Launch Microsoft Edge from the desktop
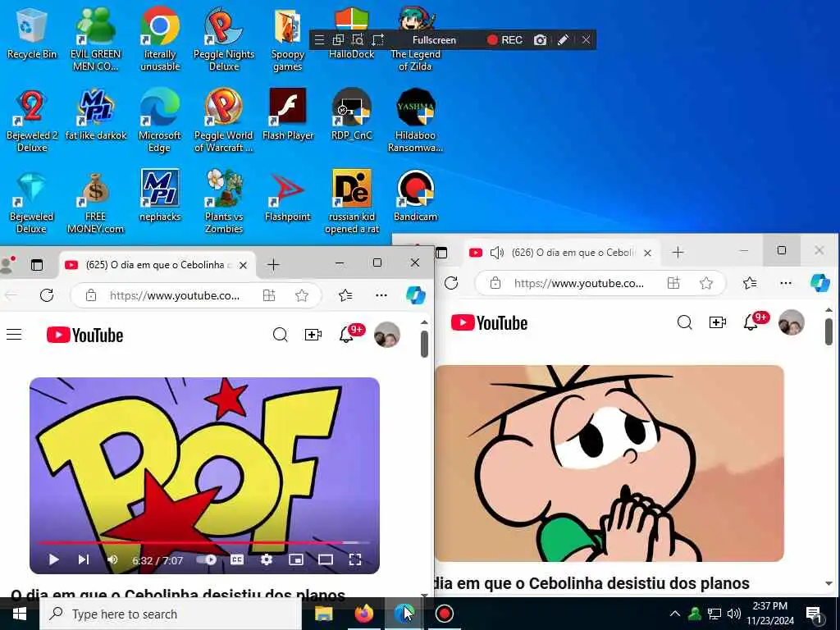840x630 pixels. 160,121
